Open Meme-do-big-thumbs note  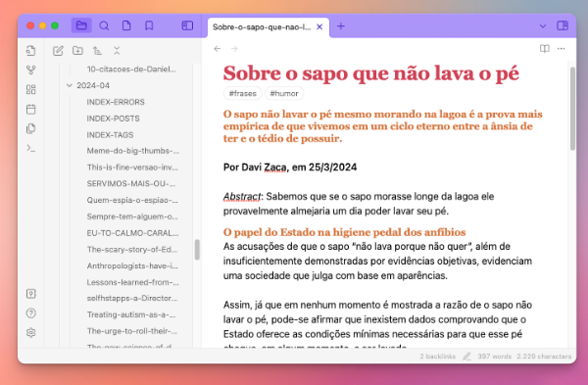tap(132, 151)
